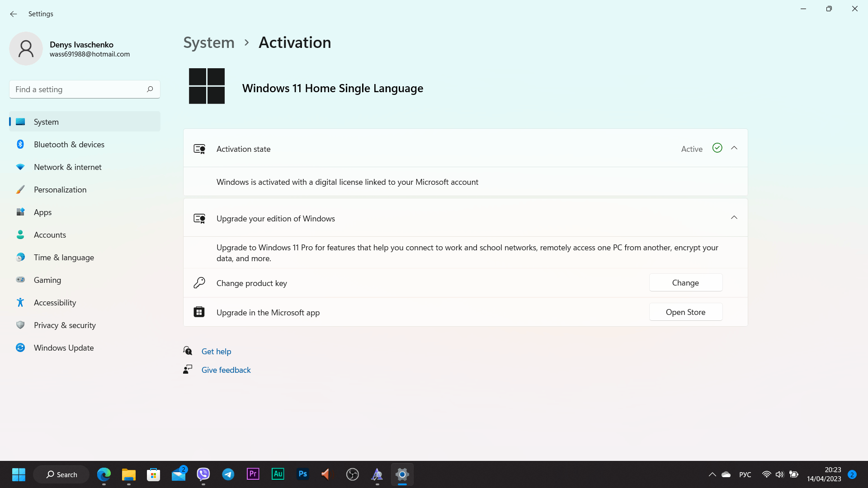The width and height of the screenshot is (868, 488).
Task: Click the Find a setting input field
Action: [x=84, y=89]
